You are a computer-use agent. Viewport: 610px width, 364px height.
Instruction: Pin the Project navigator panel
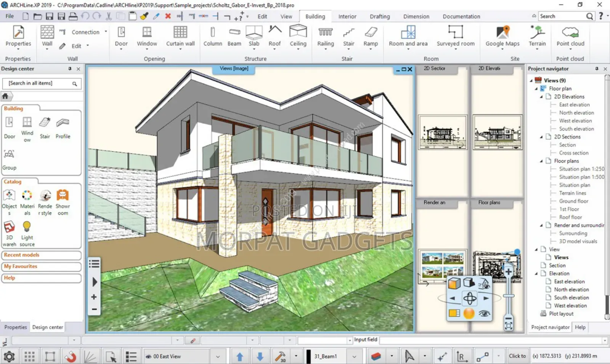[x=597, y=69]
